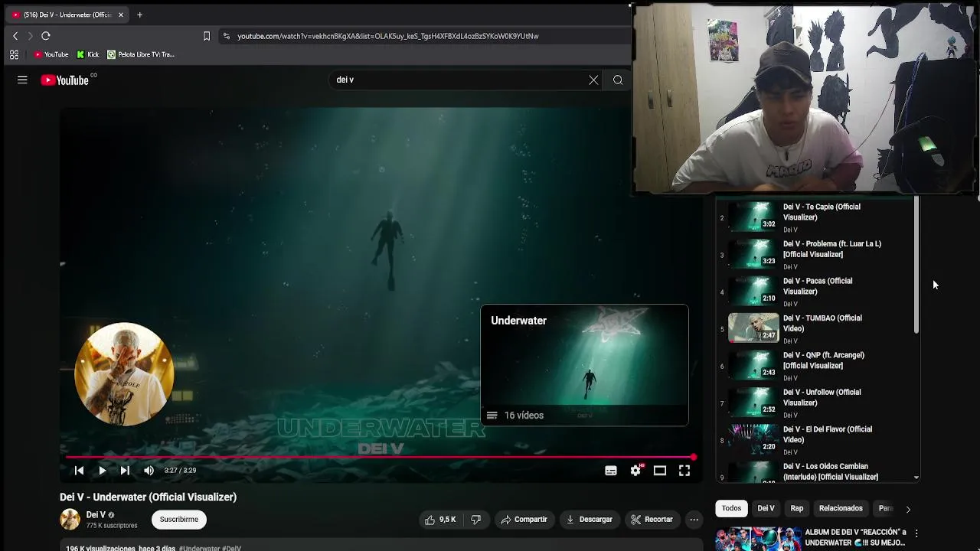Play Dei V - Te Capie in playlist

coord(816,217)
